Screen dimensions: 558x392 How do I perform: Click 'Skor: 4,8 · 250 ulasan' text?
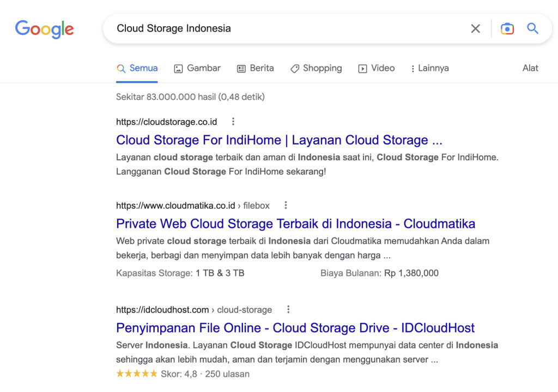(205, 374)
